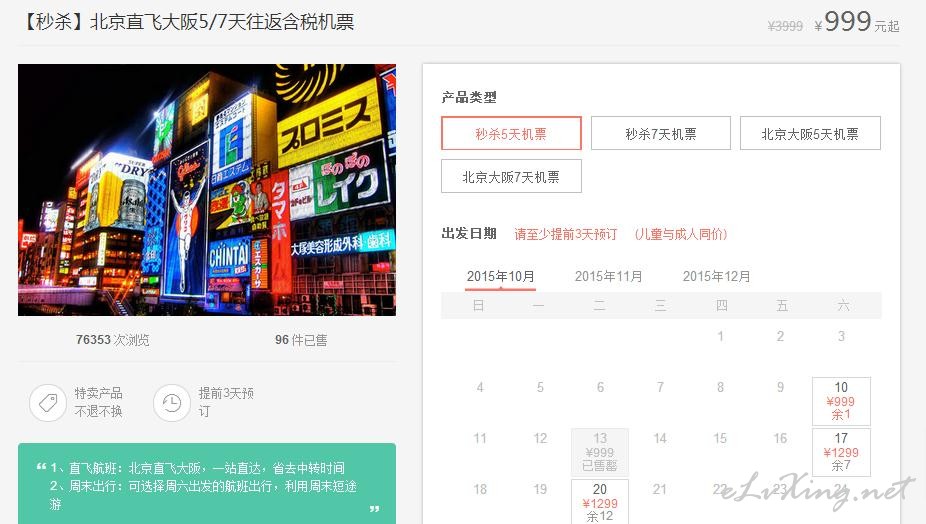Select product type 北京大阪5天机票

(x=810, y=134)
